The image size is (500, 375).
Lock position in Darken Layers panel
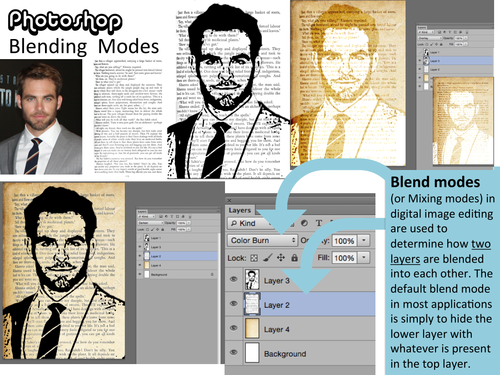157,229
